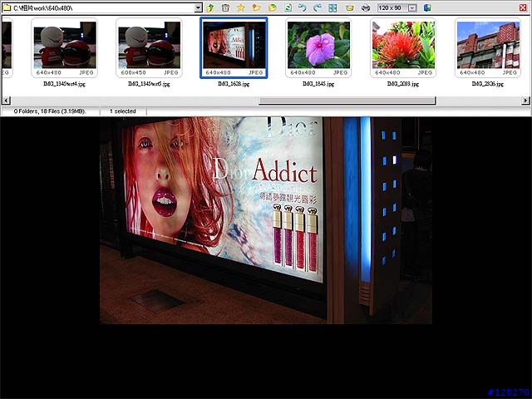Select the red flower thumbnail

(x=403, y=48)
